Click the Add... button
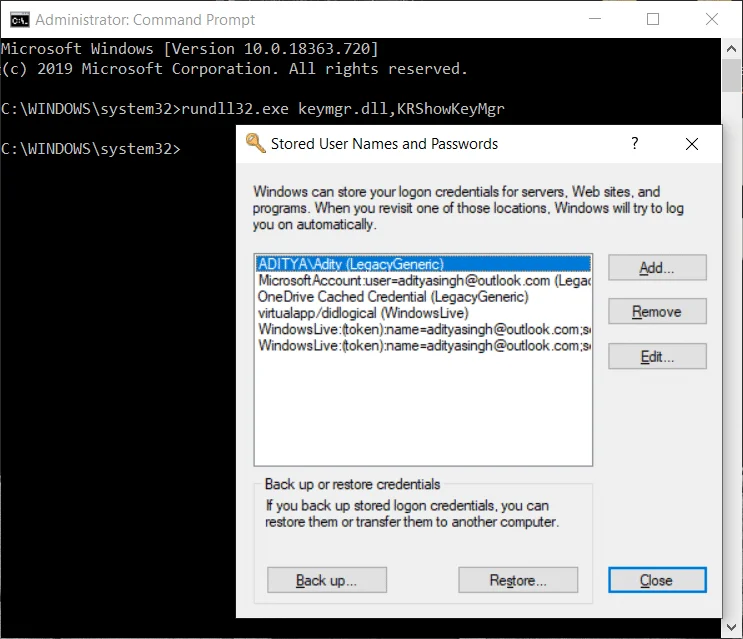The height and width of the screenshot is (639, 743). coord(657,268)
